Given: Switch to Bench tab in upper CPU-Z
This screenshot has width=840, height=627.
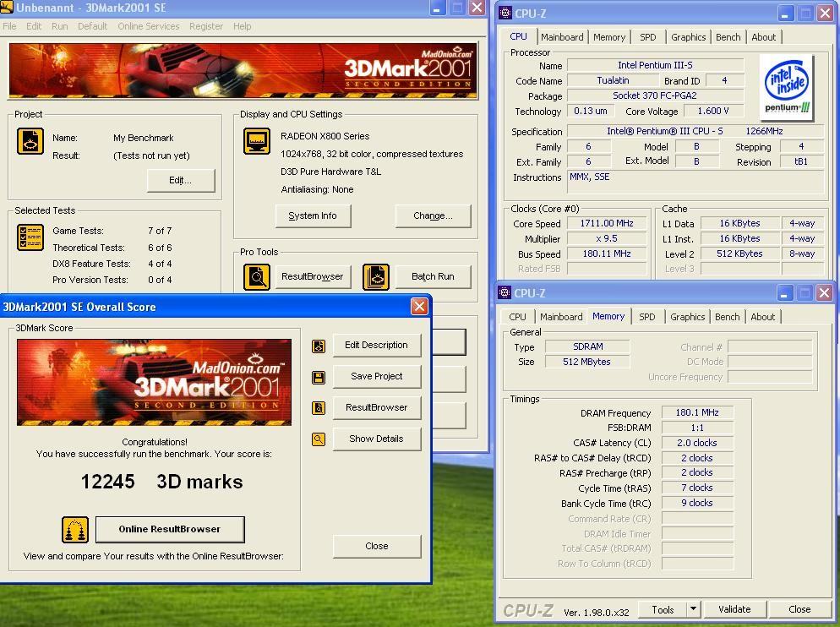Looking at the screenshot, I should pos(728,37).
